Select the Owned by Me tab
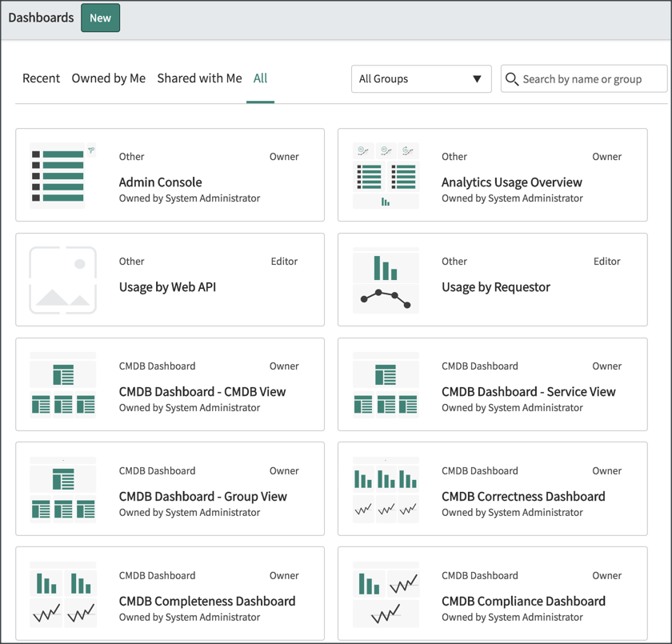Viewport: 672px width, 644px height. point(108,78)
